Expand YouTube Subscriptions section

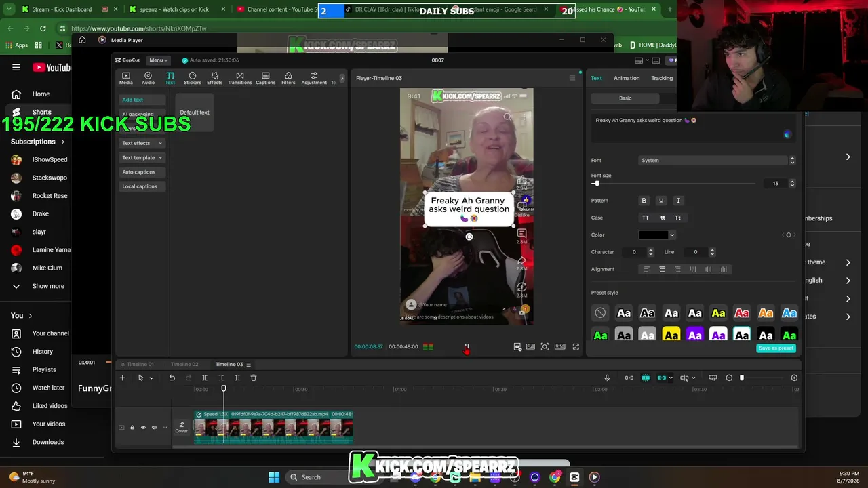pyautogui.click(x=38, y=142)
